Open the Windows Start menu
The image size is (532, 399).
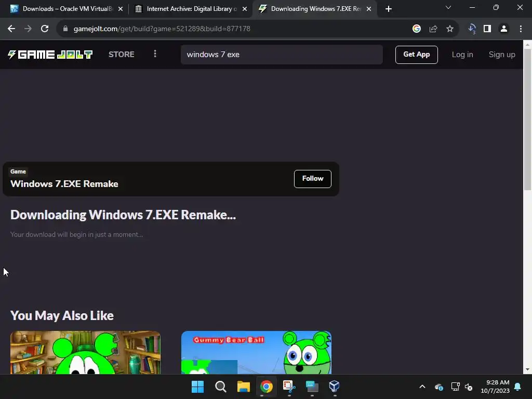tap(197, 387)
